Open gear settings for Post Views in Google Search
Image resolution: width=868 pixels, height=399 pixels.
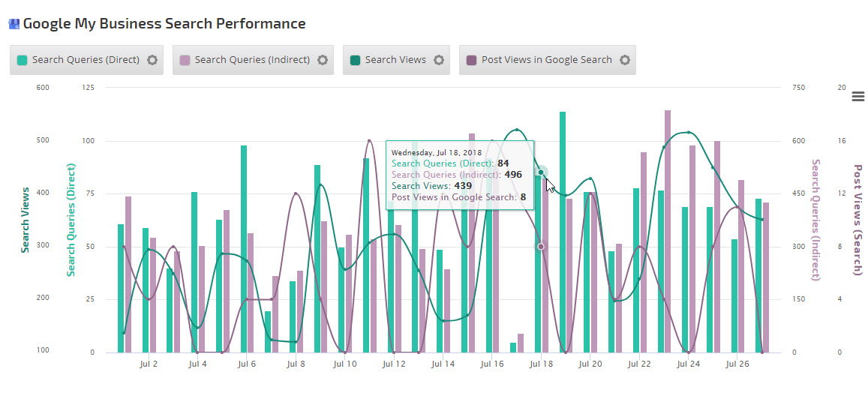[625, 60]
